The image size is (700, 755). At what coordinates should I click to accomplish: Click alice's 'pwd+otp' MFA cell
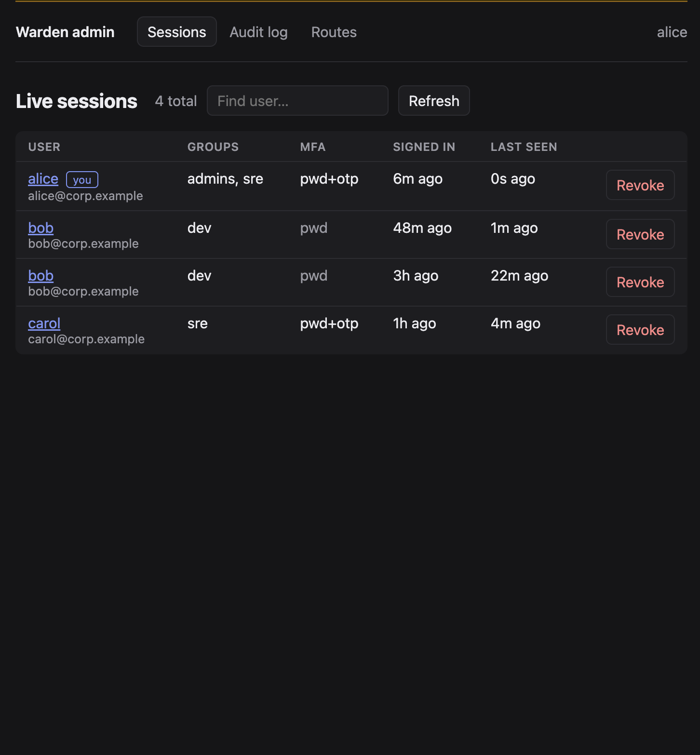[329, 179]
